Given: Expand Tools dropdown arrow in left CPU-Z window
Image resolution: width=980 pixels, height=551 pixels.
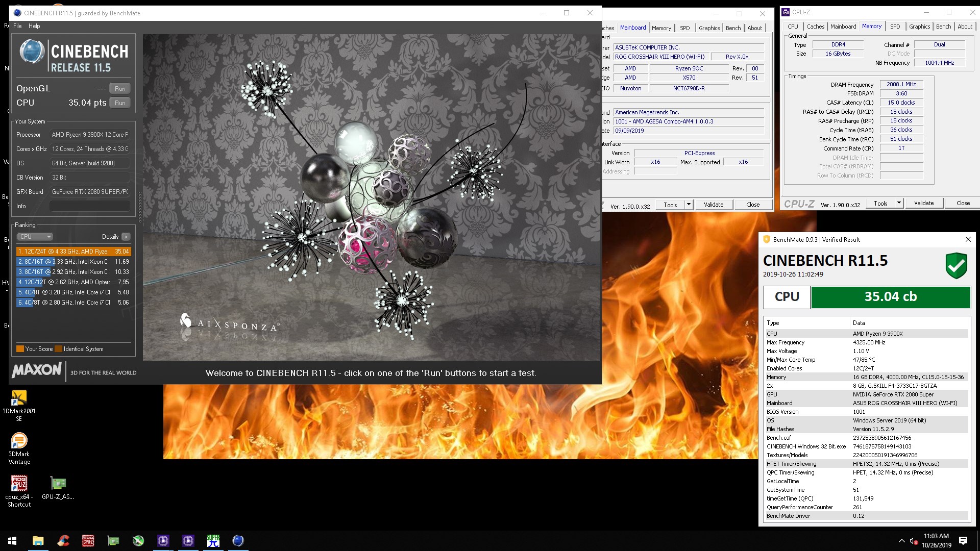Looking at the screenshot, I should tap(689, 205).
